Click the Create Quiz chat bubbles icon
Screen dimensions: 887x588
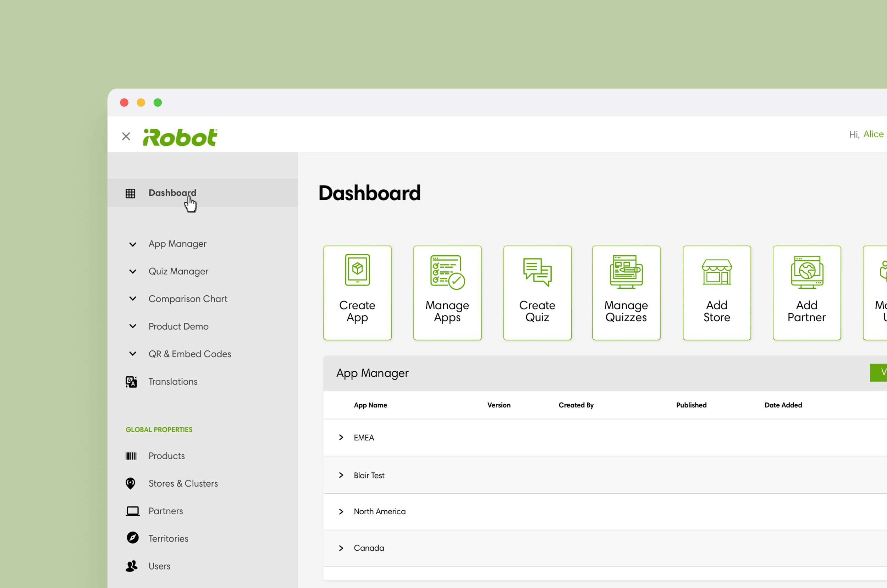pyautogui.click(x=537, y=272)
